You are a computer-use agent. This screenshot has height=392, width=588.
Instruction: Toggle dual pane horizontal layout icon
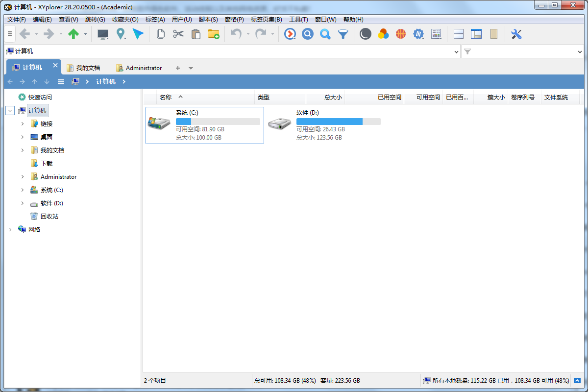click(459, 34)
